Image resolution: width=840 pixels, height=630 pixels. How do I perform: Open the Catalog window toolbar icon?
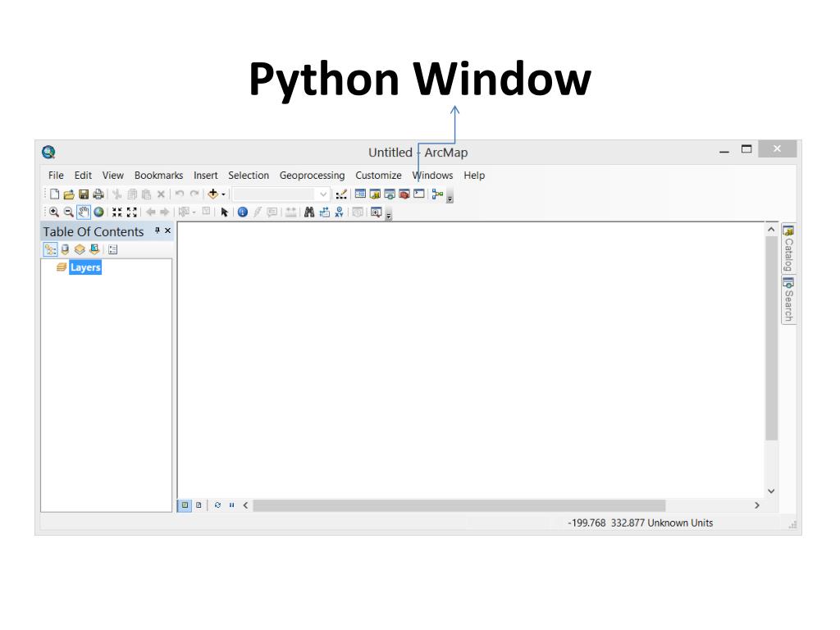[375, 194]
